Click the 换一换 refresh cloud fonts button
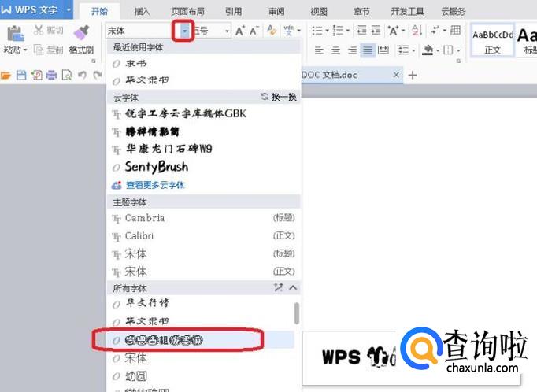The width and height of the screenshot is (537, 392). click(x=279, y=97)
